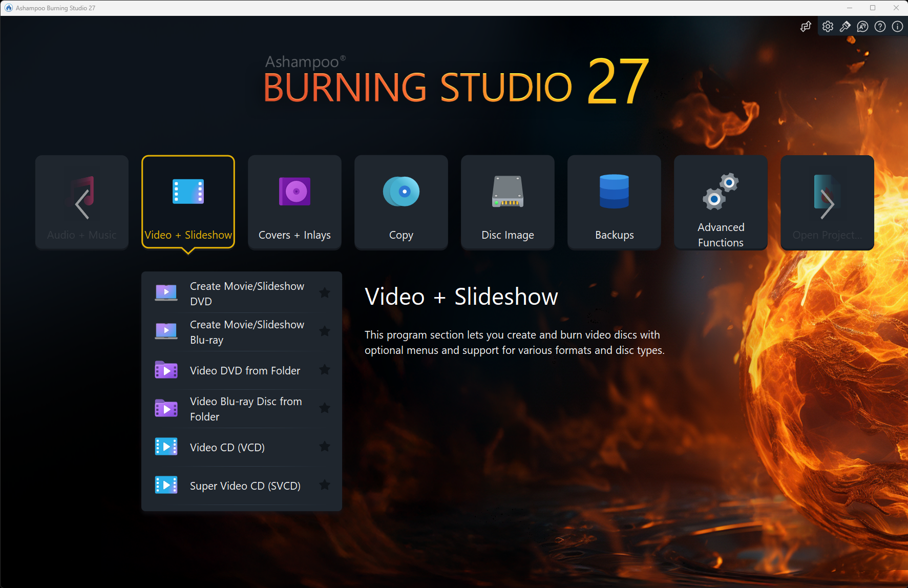Expand the Audio + Music category on the left

click(x=81, y=202)
